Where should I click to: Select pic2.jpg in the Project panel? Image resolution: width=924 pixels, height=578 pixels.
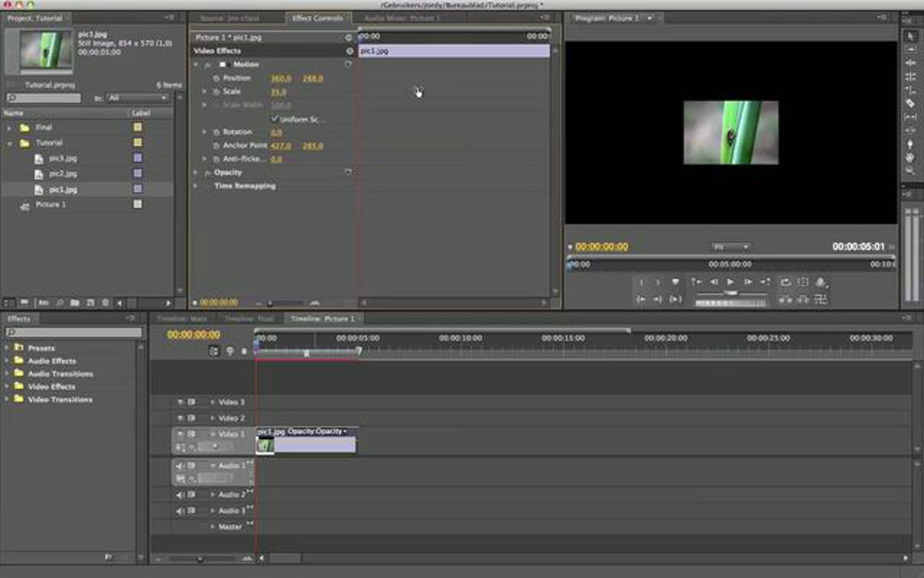(x=63, y=174)
